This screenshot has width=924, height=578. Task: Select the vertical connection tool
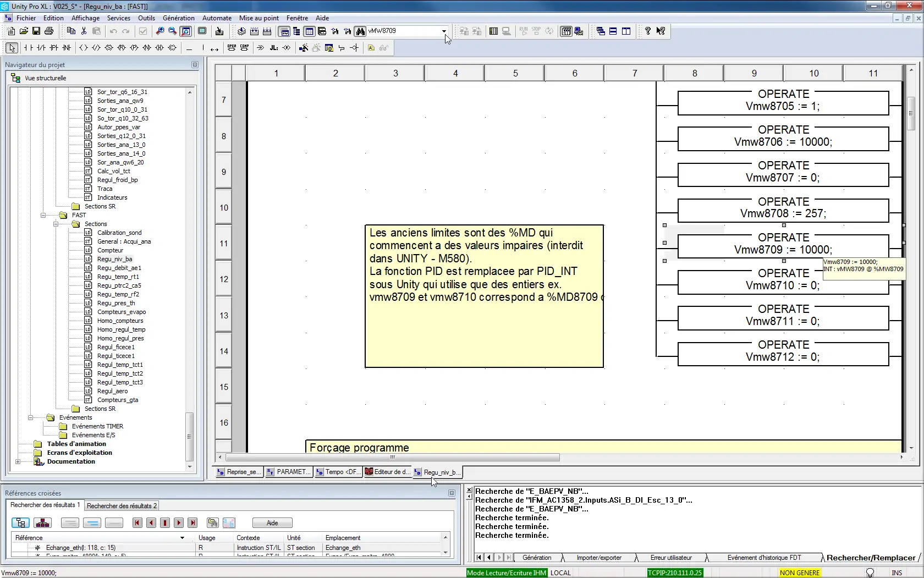coord(202,48)
